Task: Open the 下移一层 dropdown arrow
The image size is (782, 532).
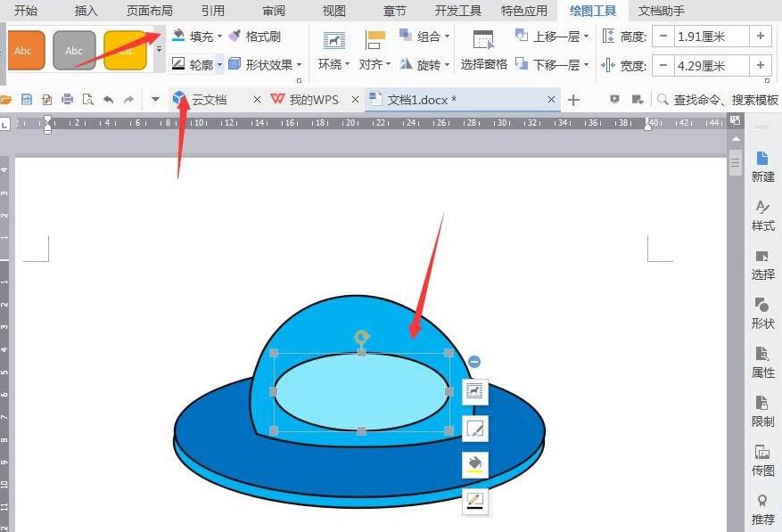Action: [586, 65]
